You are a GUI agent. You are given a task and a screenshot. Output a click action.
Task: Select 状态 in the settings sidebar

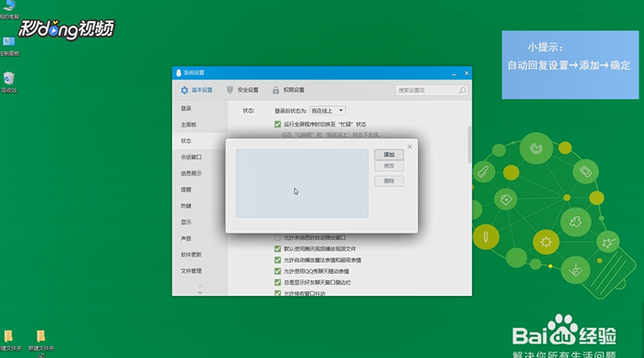point(200,141)
